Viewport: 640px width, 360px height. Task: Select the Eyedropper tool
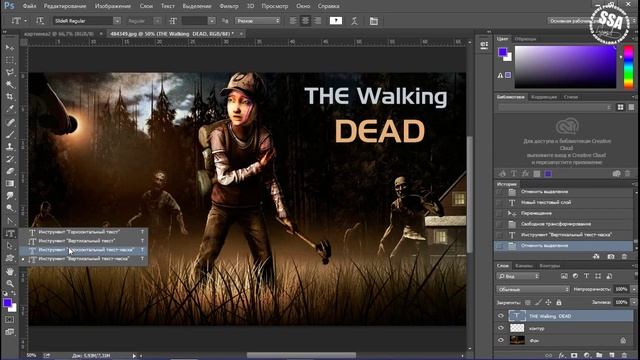pos(10,109)
